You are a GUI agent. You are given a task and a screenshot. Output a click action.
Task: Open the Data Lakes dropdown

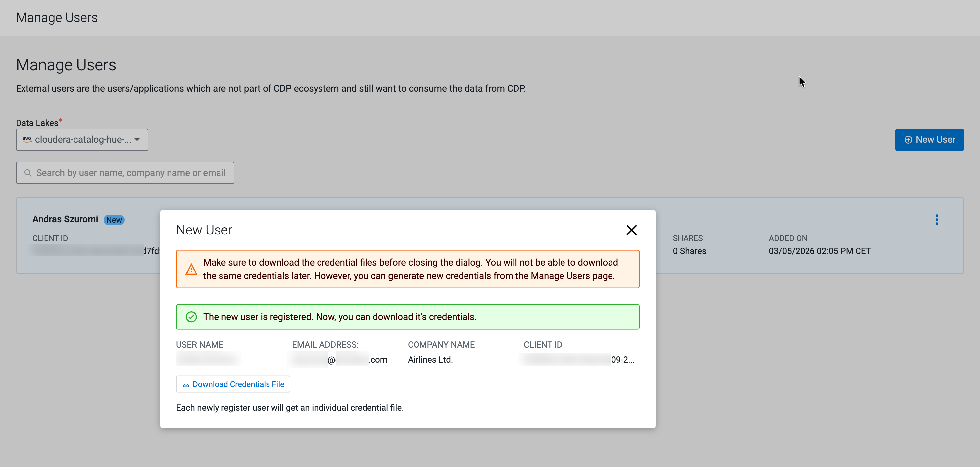[82, 140]
